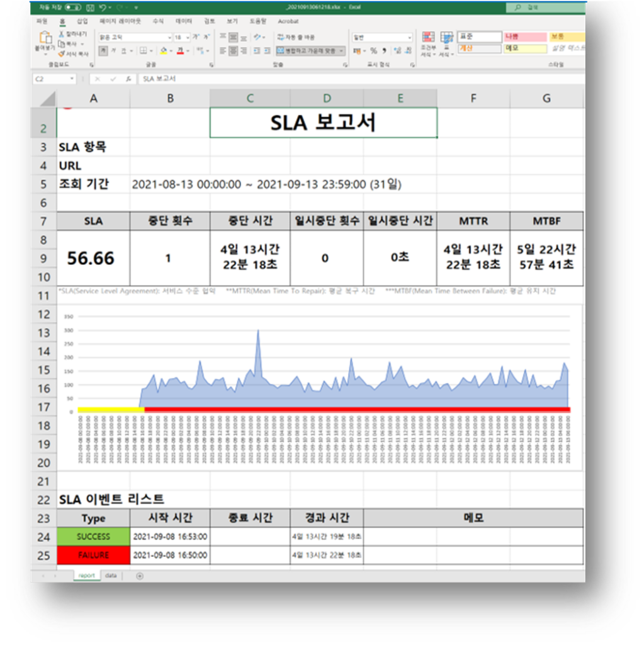The image size is (644, 648).
Task: Click the add new sheet plus button
Action: (x=139, y=576)
